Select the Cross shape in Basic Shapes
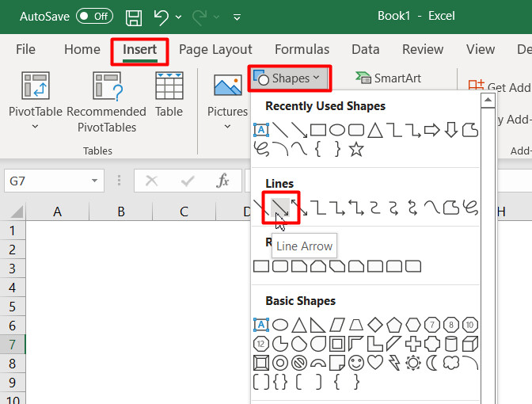Image resolution: width=532 pixels, height=404 pixels. point(413,344)
